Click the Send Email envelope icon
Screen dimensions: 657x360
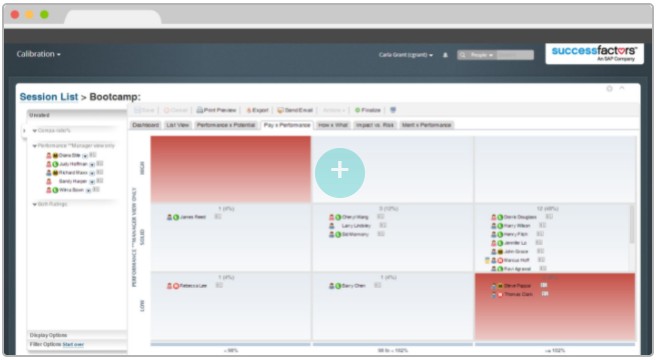coord(280,110)
